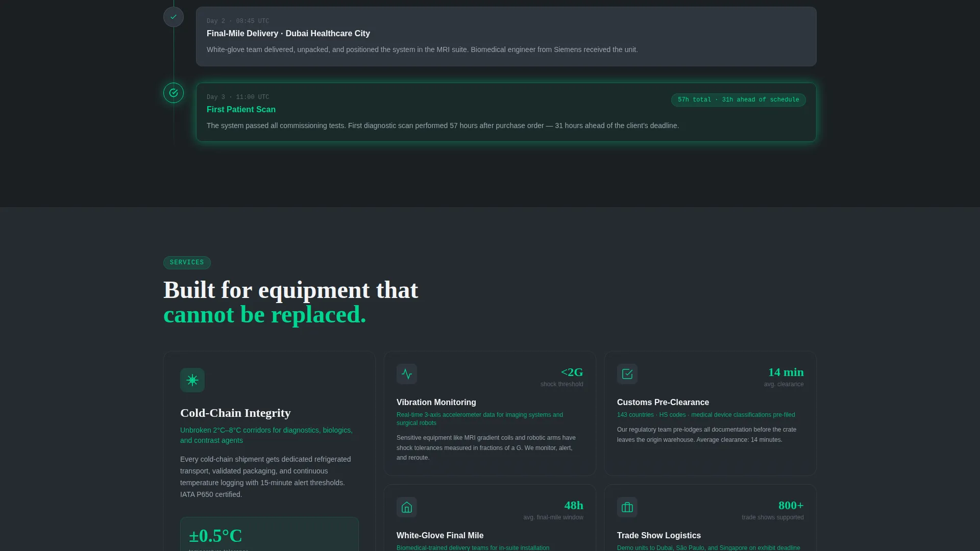Click the Vibration Monitoring title

tap(436, 403)
